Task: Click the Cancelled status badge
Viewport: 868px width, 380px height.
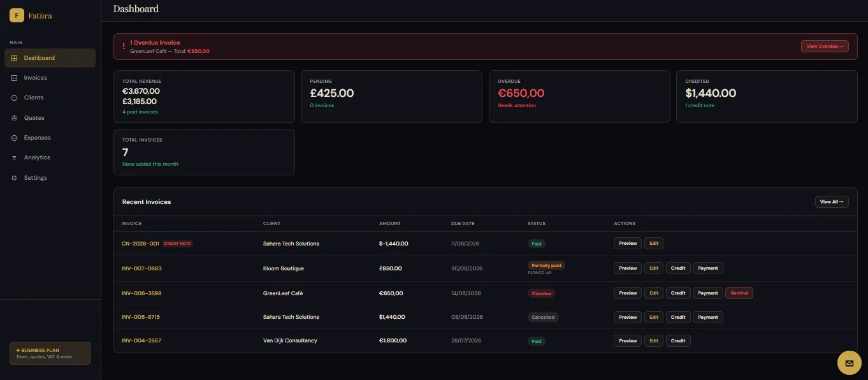Action: 543,317
